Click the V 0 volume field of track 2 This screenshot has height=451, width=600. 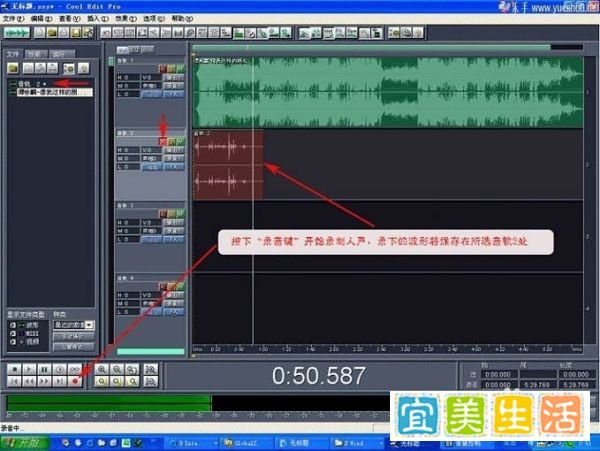(x=151, y=150)
